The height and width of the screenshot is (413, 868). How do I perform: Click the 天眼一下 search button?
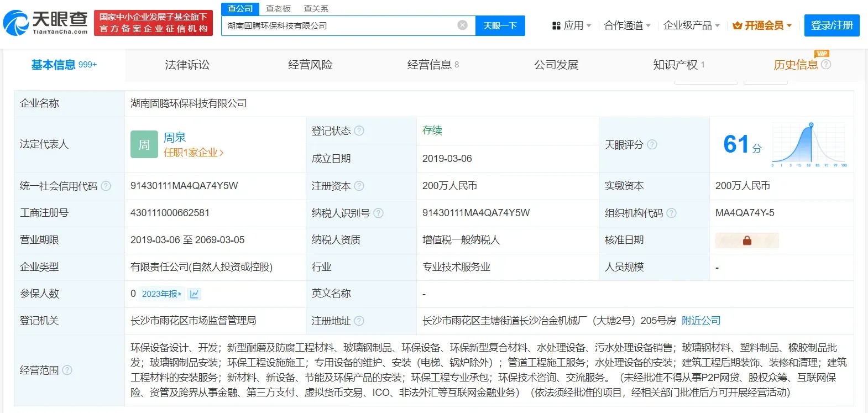pos(500,26)
